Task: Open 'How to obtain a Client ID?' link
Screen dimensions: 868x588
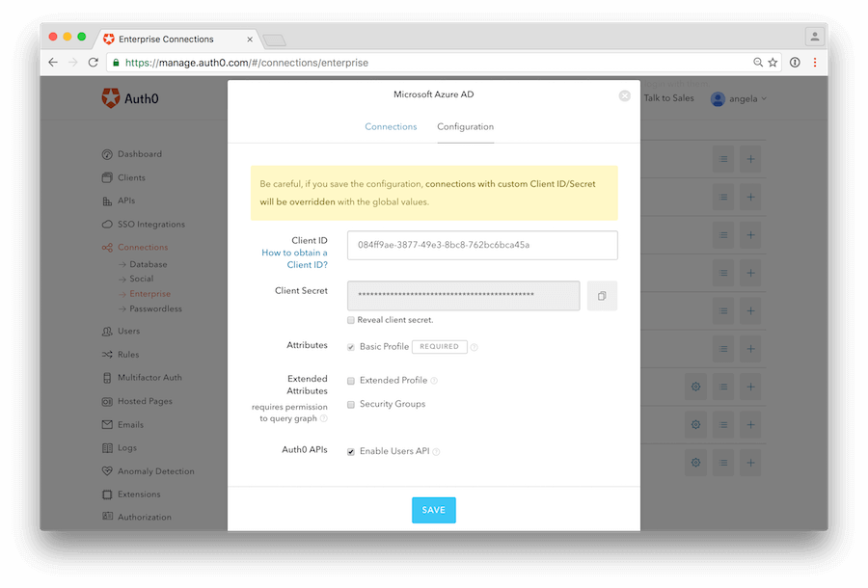Action: click(294, 259)
